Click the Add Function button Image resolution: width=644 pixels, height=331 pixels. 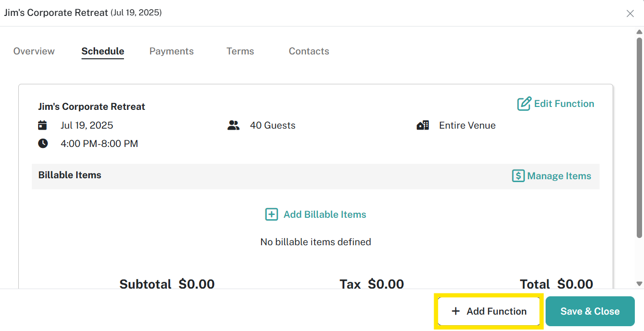tap(489, 311)
